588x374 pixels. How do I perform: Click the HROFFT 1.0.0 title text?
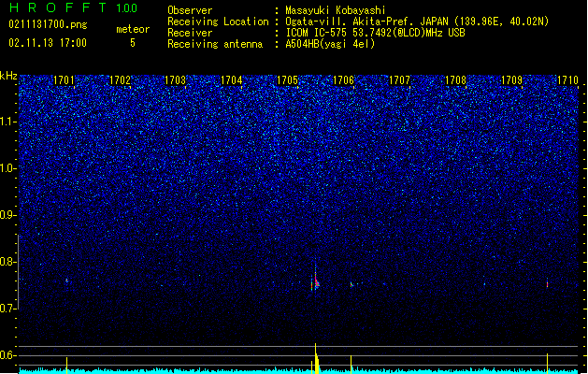[74, 7]
